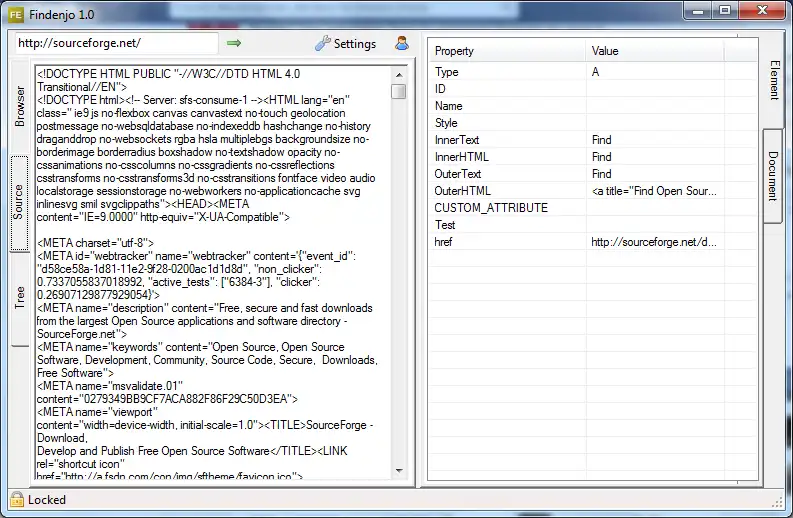Select the InnerText property row
Image resolution: width=793 pixels, height=518 pixels.
pos(593,140)
